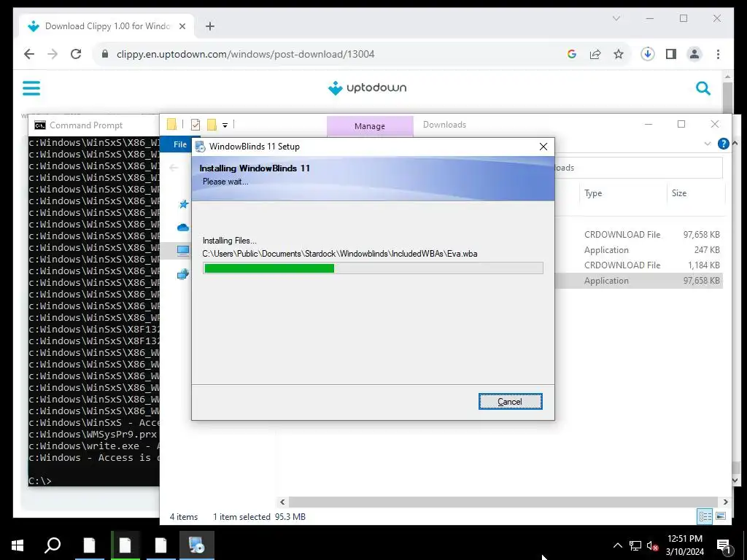Show hidden system tray icons
Image resolution: width=747 pixels, height=560 pixels.
[617, 545]
